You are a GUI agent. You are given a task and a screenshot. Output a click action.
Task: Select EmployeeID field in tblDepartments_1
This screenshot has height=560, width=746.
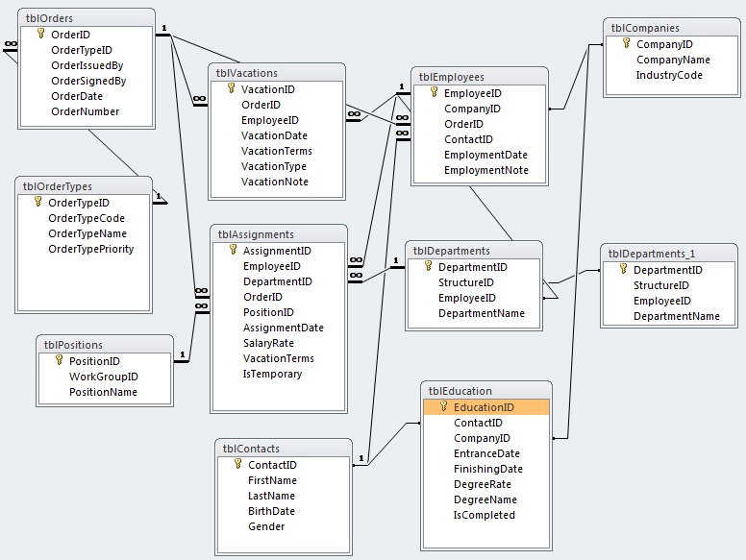click(669, 301)
